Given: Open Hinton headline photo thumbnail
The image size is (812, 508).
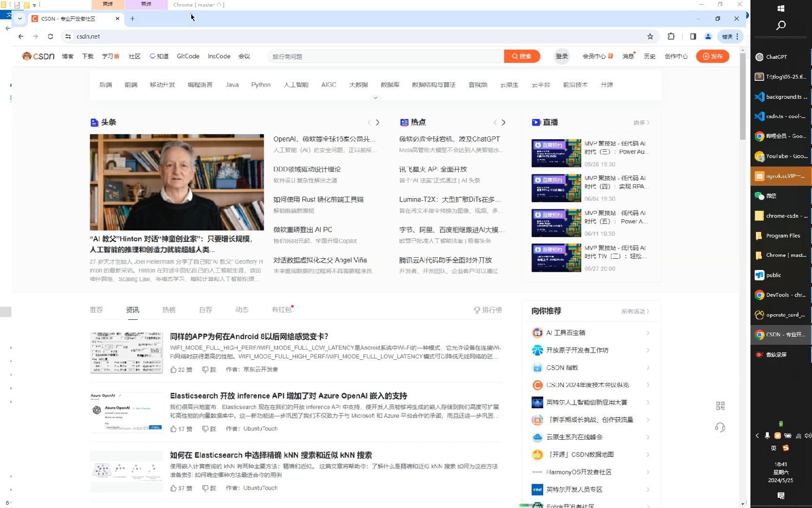Looking at the screenshot, I should pyautogui.click(x=177, y=182).
